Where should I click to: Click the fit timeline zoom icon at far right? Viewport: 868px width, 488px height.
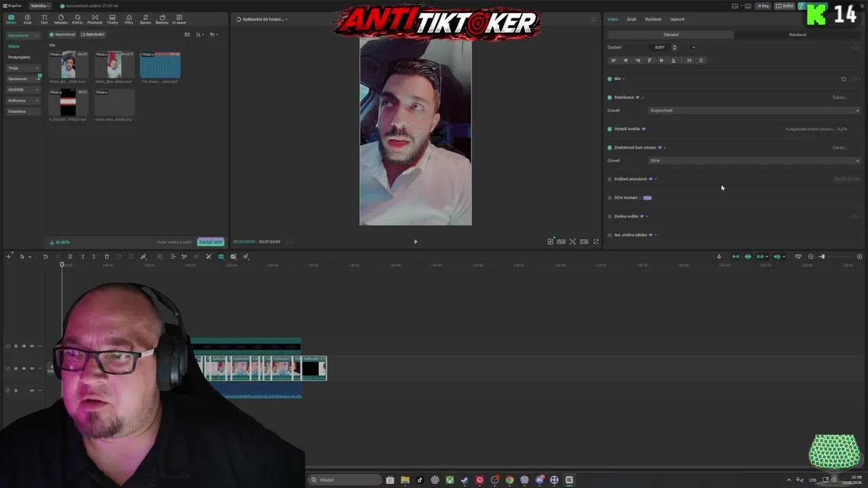point(860,257)
